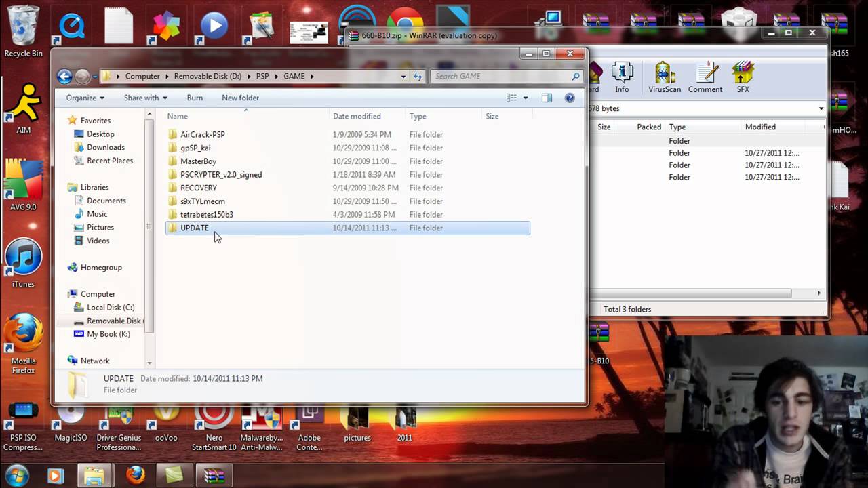Select Downloads in the navigation pane
This screenshot has height=488, width=868.
coord(105,147)
